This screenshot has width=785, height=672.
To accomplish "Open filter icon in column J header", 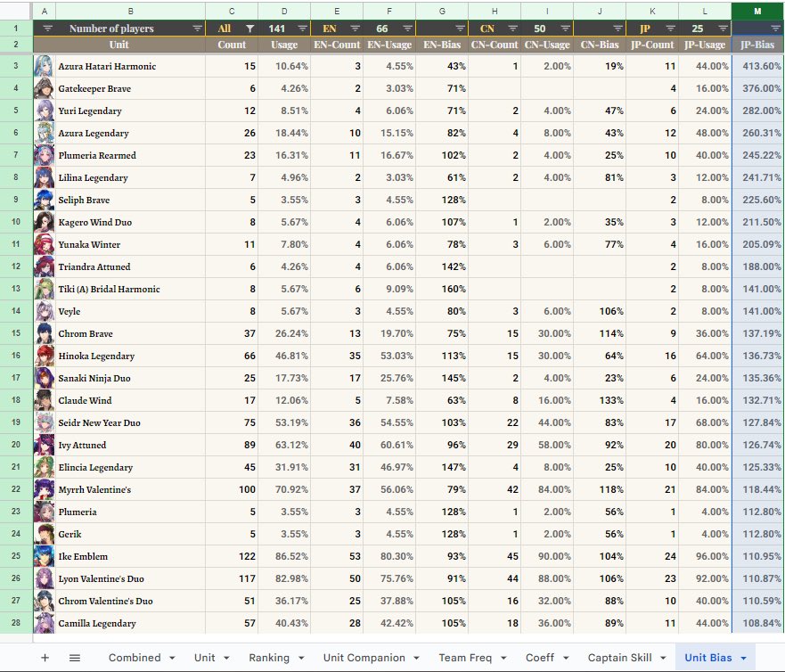I will coord(617,29).
